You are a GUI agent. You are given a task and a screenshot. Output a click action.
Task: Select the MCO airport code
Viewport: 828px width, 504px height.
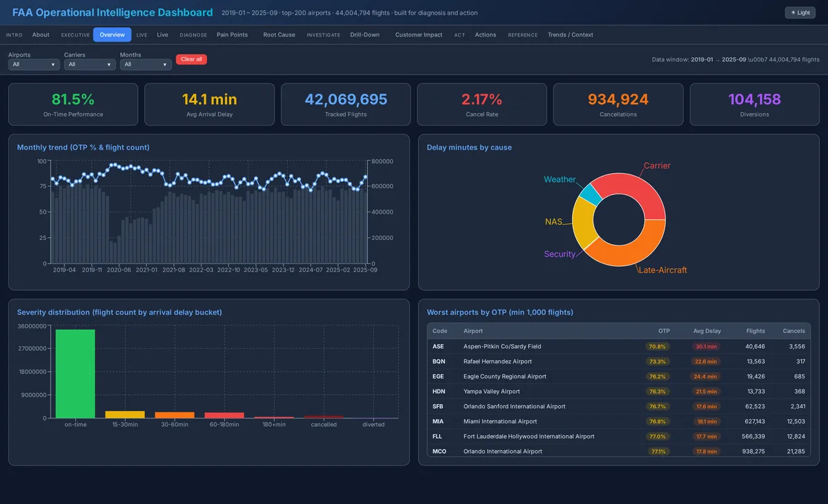pos(440,452)
